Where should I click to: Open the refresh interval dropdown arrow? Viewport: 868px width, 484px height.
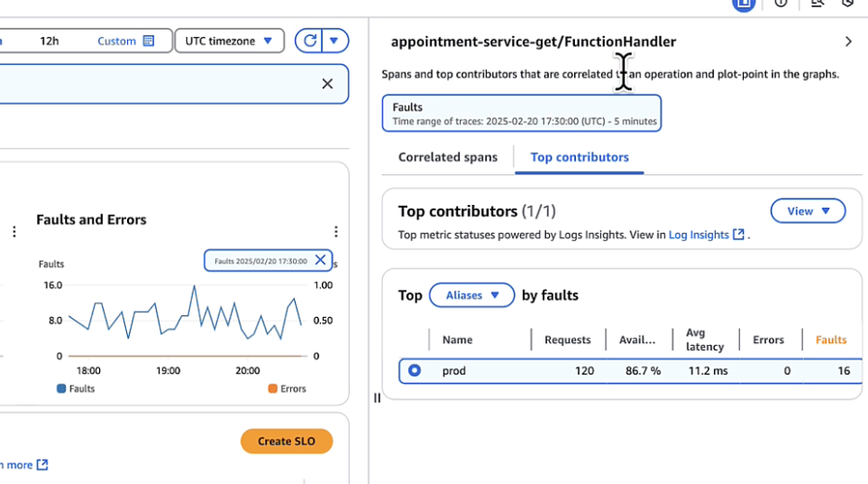tap(335, 41)
